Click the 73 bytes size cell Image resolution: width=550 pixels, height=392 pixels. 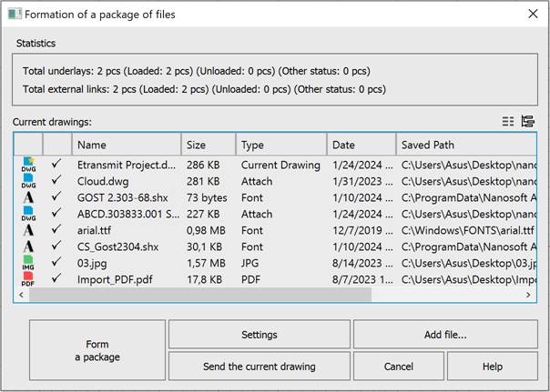tap(207, 197)
